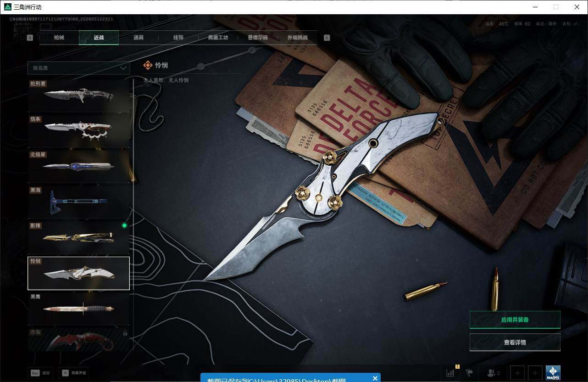
Task: Open the 挂饰 tab
Action: pyautogui.click(x=178, y=38)
